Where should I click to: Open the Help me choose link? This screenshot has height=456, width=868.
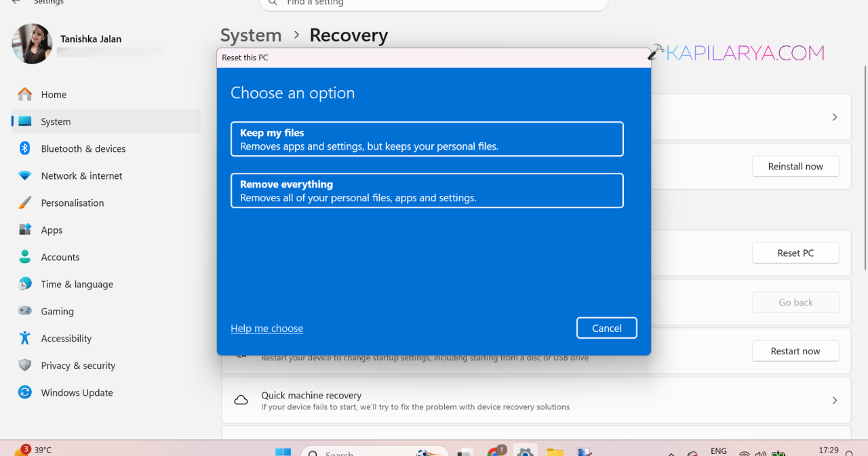267,328
